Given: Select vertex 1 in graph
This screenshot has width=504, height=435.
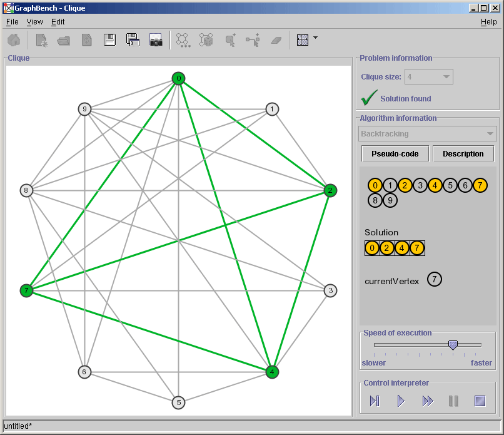Looking at the screenshot, I should (x=272, y=109).
